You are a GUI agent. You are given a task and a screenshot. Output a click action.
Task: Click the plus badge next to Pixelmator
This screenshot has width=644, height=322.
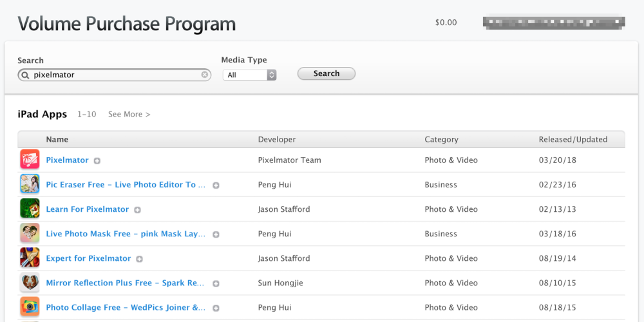(97, 161)
